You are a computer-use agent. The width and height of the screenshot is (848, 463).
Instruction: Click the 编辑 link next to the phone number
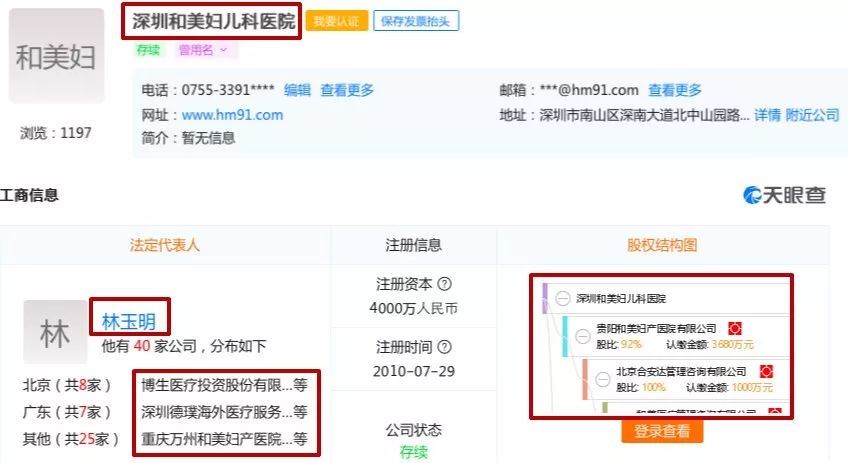(297, 90)
